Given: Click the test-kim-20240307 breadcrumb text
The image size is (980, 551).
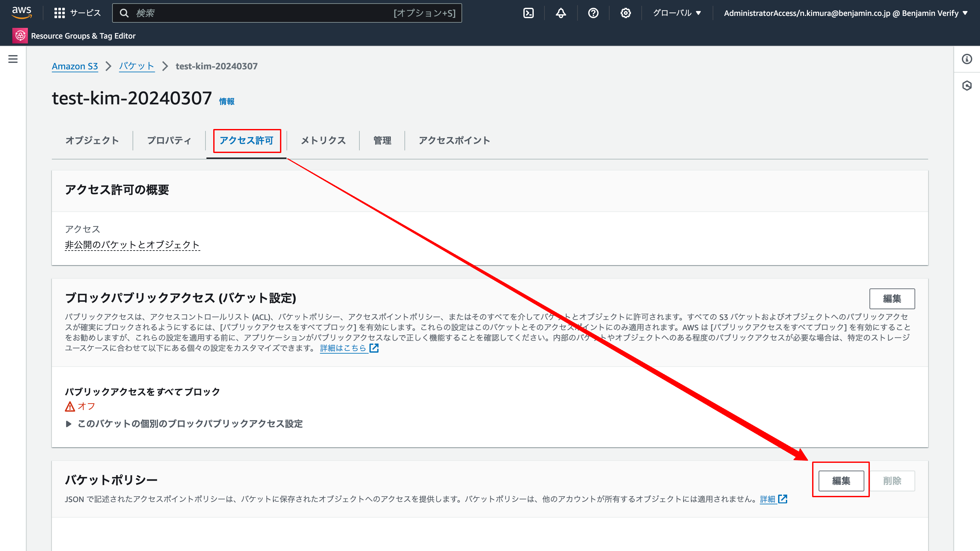Looking at the screenshot, I should click(x=216, y=66).
